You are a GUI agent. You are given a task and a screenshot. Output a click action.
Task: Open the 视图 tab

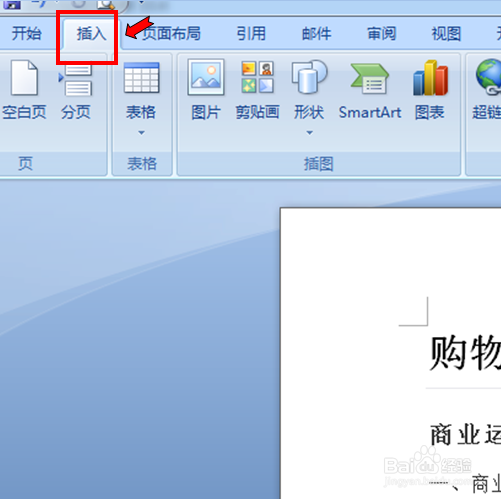446,34
